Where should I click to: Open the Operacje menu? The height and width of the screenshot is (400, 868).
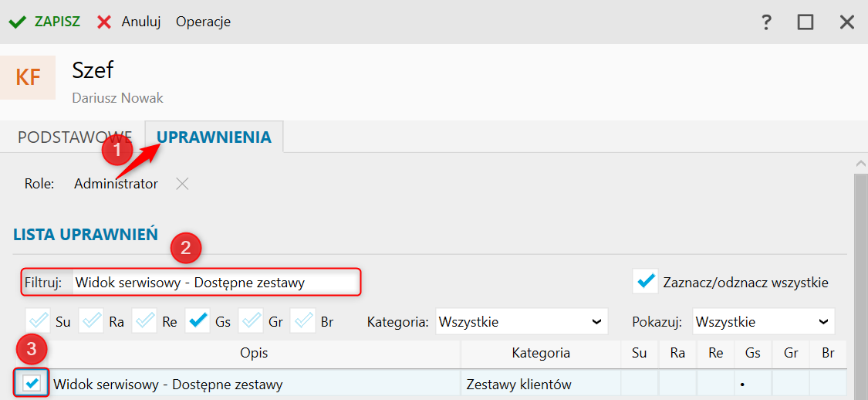coord(203,22)
